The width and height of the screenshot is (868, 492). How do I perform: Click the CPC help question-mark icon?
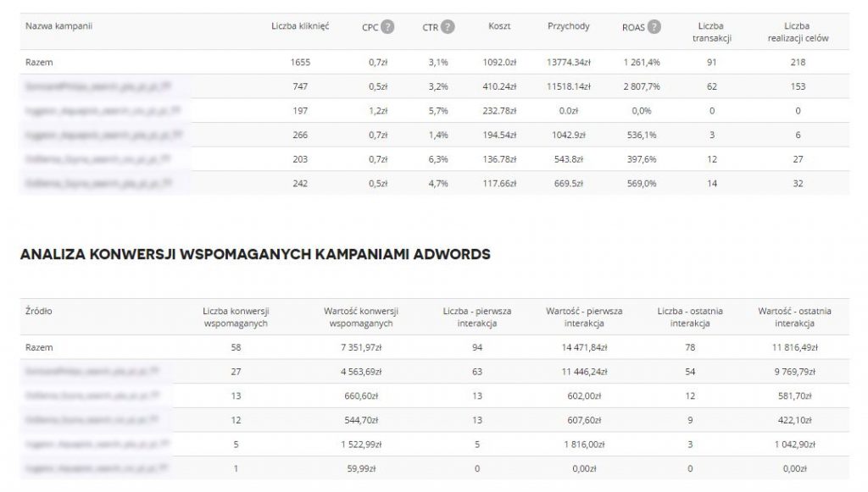(387, 26)
